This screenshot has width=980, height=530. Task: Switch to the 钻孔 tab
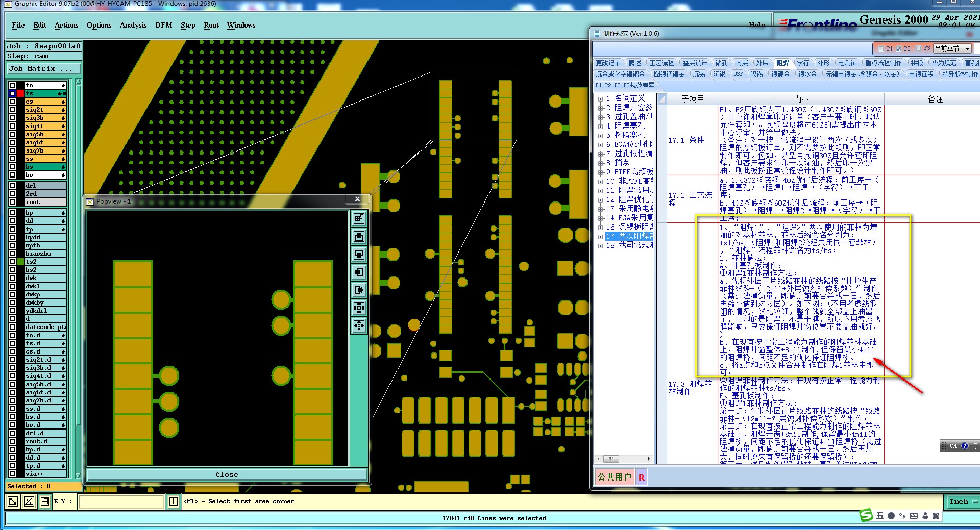click(721, 63)
